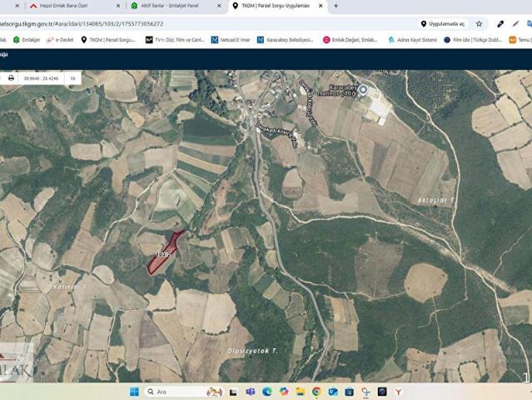Click the print icon above the map

[x=11, y=77]
